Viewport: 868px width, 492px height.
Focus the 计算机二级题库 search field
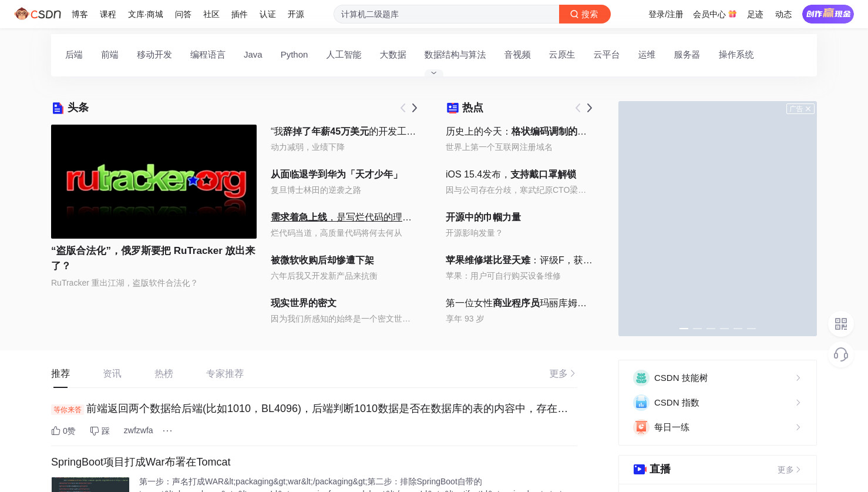[x=446, y=14]
